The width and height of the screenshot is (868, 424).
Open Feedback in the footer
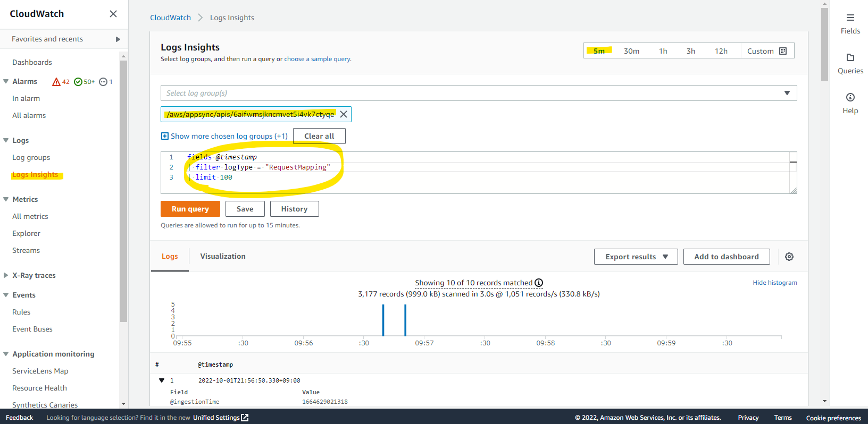19,418
